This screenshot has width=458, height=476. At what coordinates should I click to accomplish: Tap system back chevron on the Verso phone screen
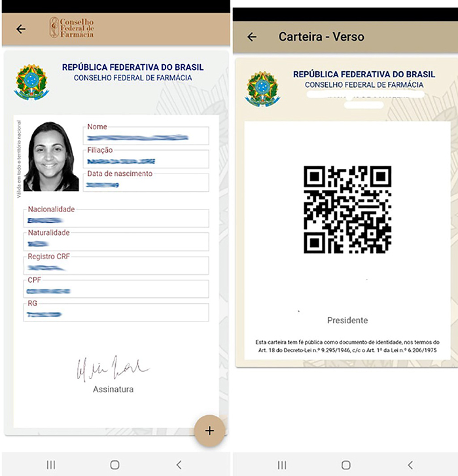410,464
